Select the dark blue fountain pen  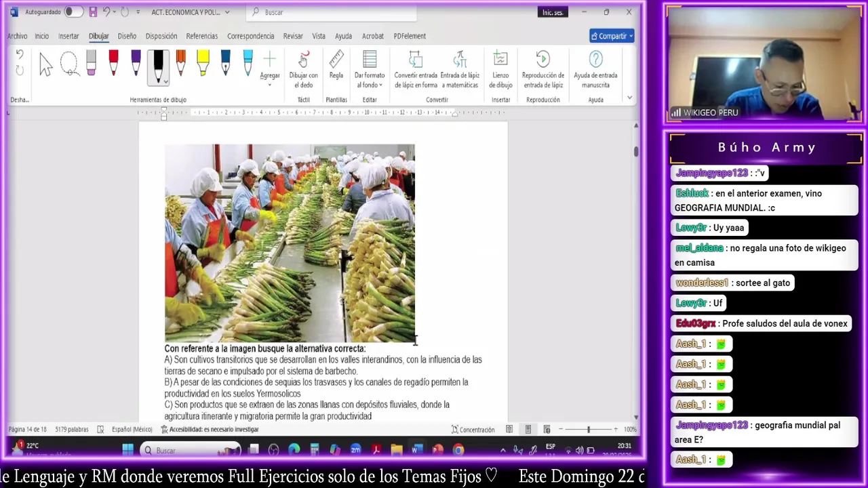pos(225,64)
